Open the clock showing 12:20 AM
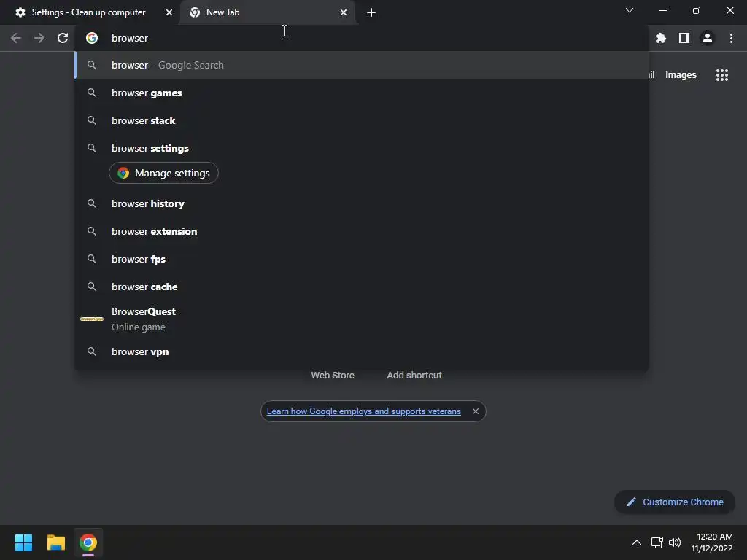This screenshot has height=560, width=747. (x=712, y=542)
